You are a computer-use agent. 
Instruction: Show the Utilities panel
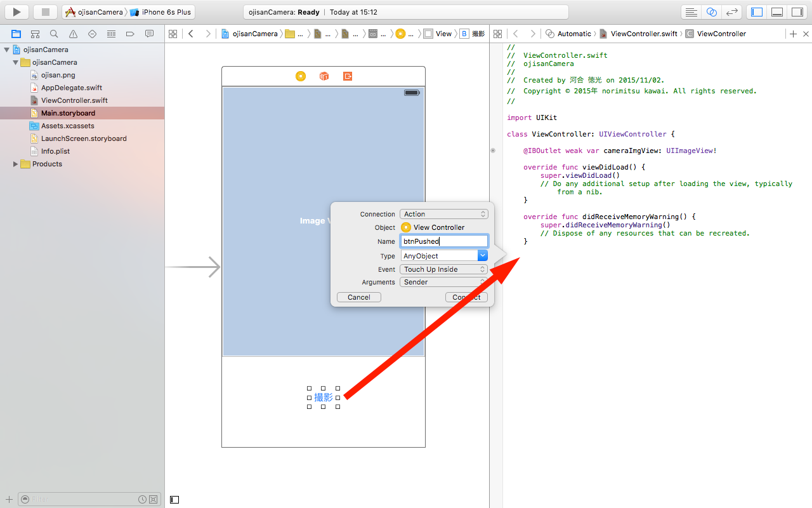point(797,11)
